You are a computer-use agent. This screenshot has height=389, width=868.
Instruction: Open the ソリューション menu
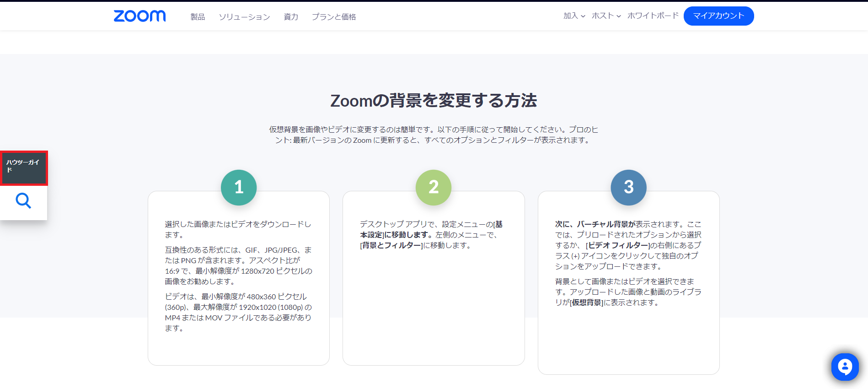click(244, 17)
